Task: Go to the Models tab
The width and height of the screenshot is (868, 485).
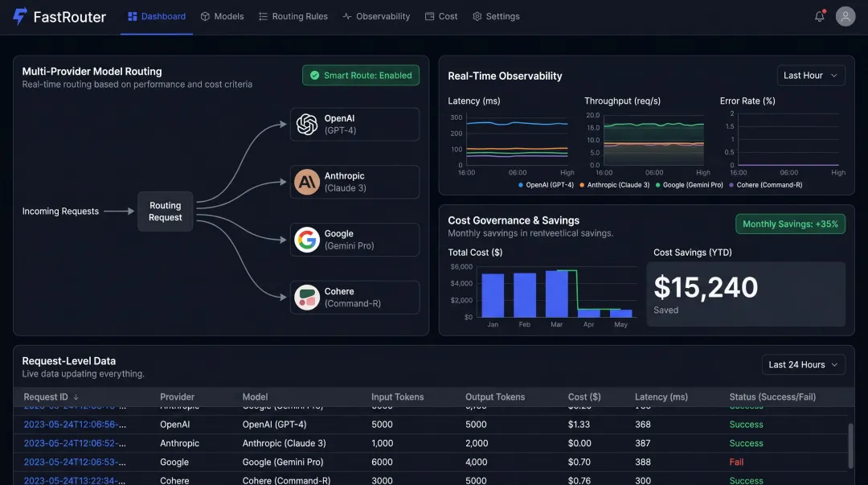Action: click(x=222, y=17)
